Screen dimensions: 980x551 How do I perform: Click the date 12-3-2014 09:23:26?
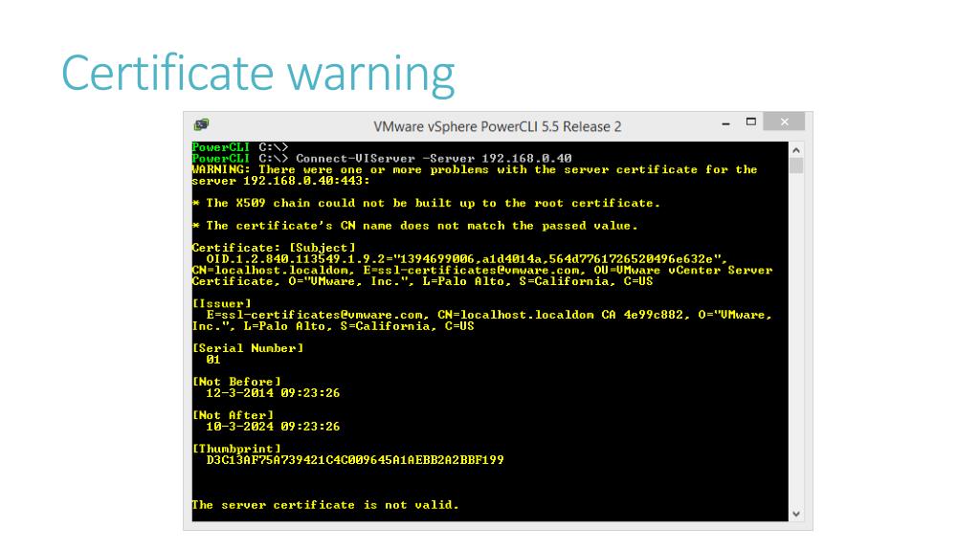[x=273, y=393]
